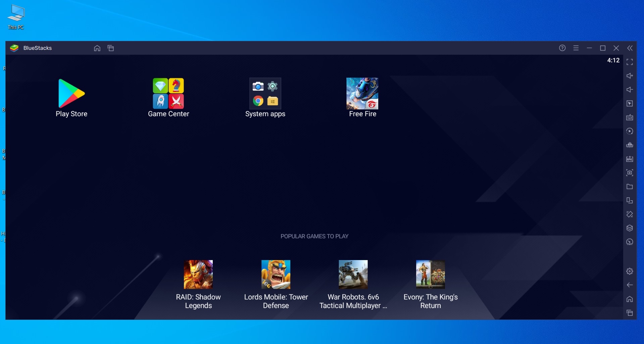Toggle Eco mode speedometer
Screen dimensions: 644x344
(630, 242)
